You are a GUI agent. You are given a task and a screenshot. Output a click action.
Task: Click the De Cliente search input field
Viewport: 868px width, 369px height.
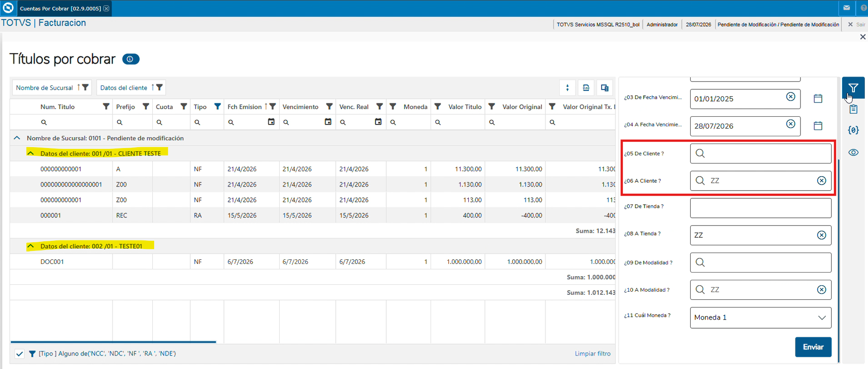click(x=761, y=153)
